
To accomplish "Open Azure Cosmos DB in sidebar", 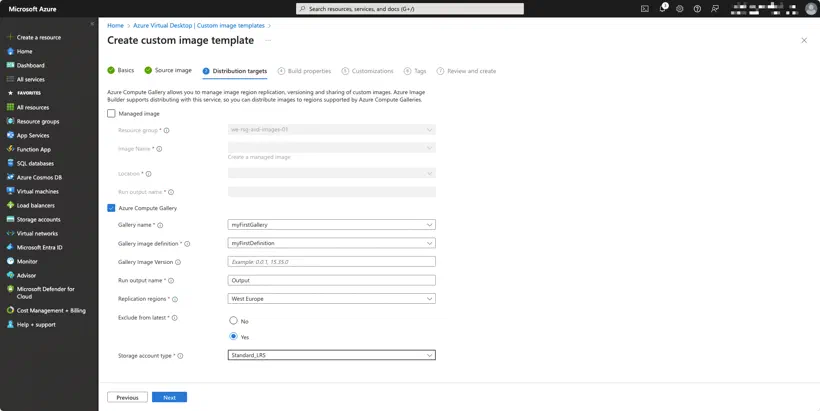I will pyautogui.click(x=39, y=177).
